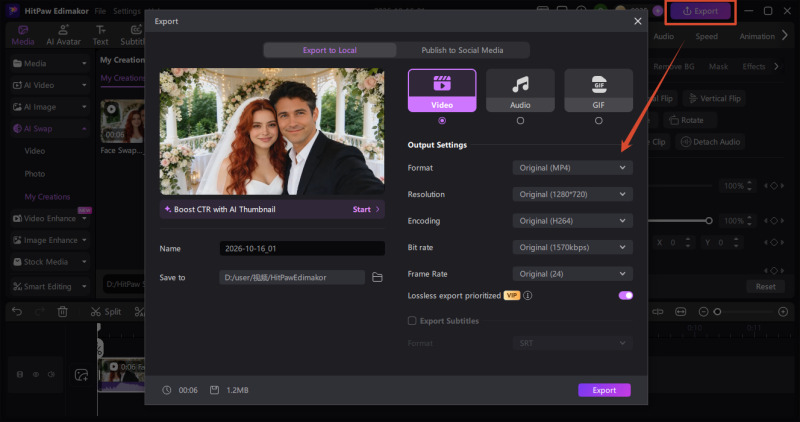Click the purple Export button in the main window
Screen dimensions: 800x422
(x=701, y=11)
